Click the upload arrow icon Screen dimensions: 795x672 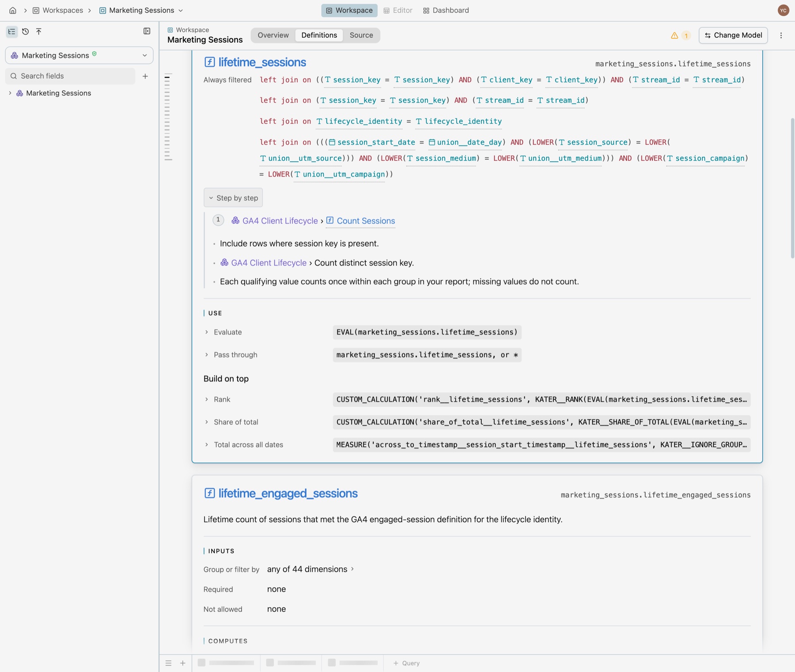point(39,31)
